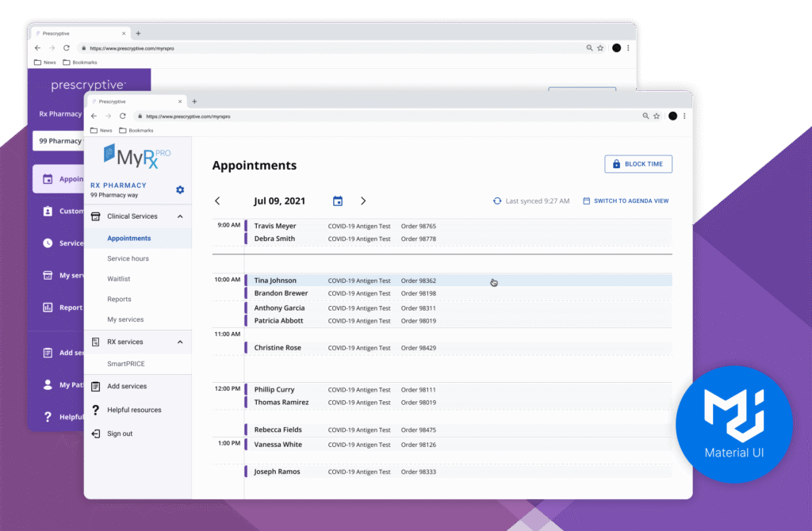This screenshot has height=531, width=812.
Task: Collapse the Clinical Services section
Action: 180,216
